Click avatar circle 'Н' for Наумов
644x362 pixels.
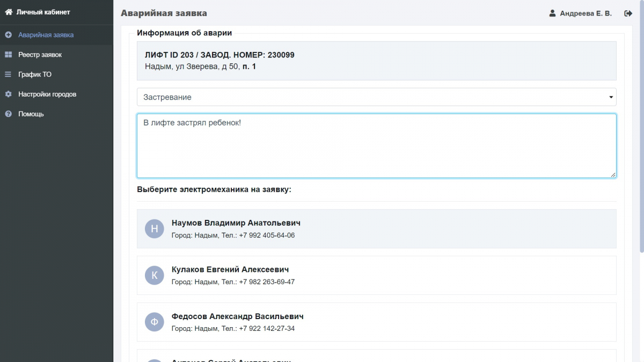[x=155, y=229]
